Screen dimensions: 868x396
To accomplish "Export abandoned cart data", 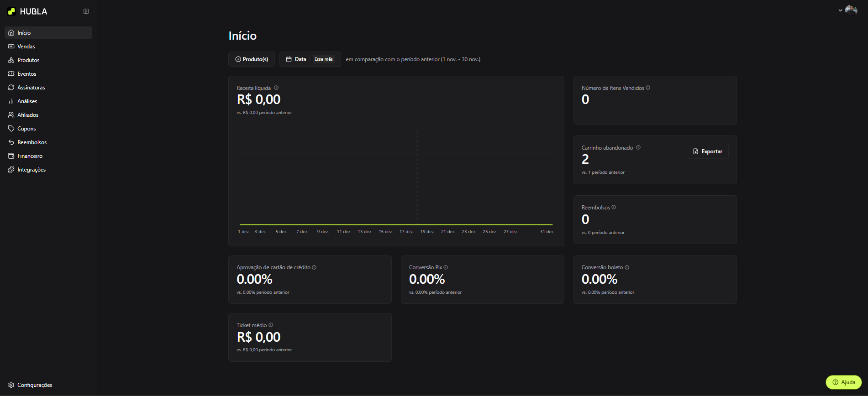I will [707, 151].
